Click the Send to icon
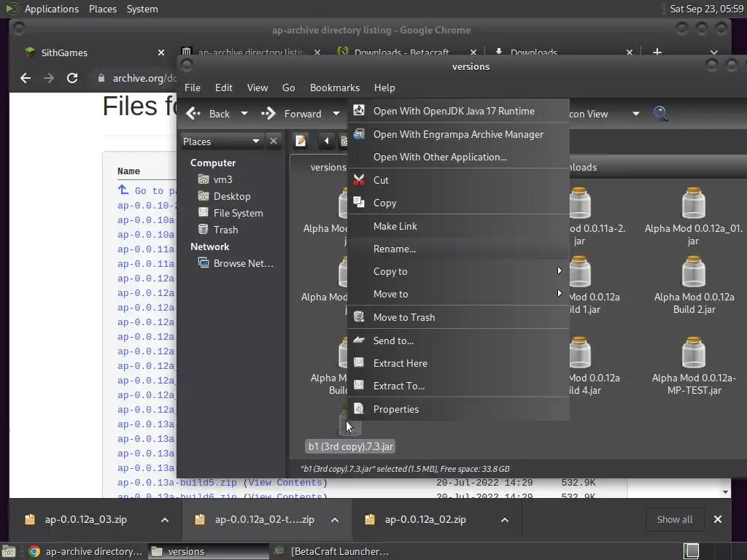Image resolution: width=747 pixels, height=560 pixels. pyautogui.click(x=359, y=340)
